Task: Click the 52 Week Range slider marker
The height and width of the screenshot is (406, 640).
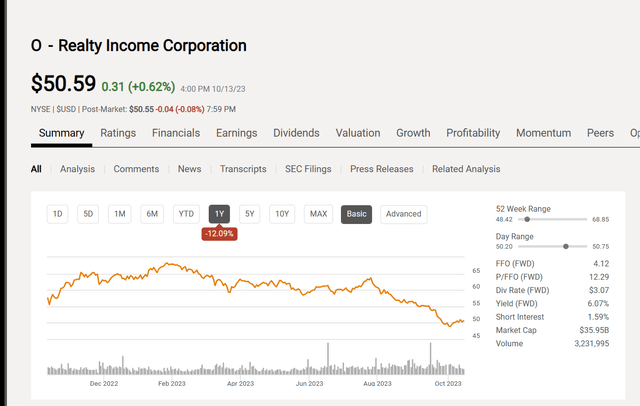Action: 527,220
